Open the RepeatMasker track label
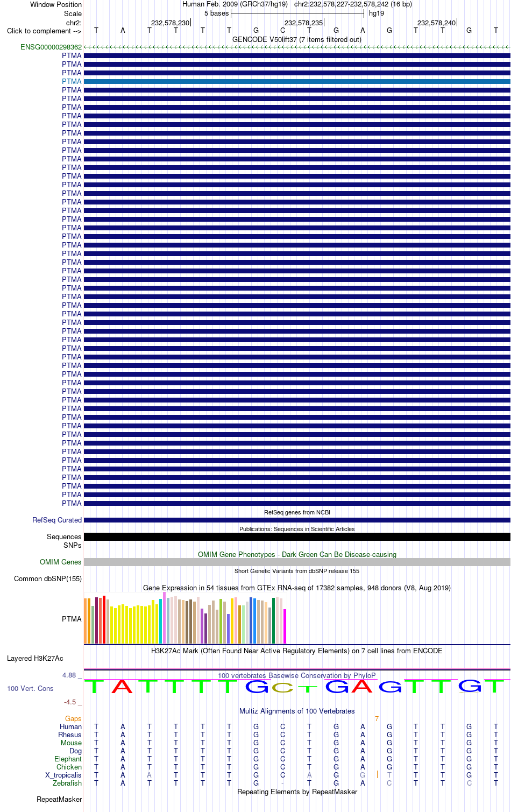511x812 pixels. click(x=59, y=799)
